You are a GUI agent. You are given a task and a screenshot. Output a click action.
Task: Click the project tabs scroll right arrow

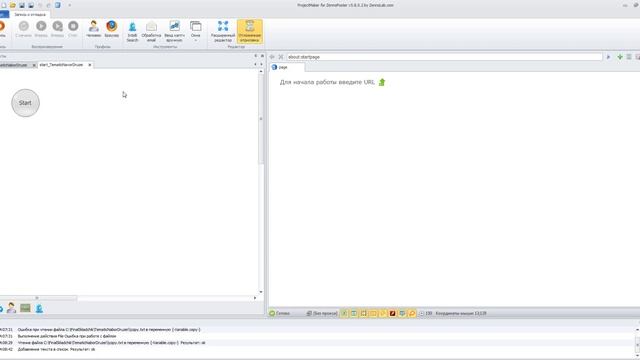coord(262,64)
